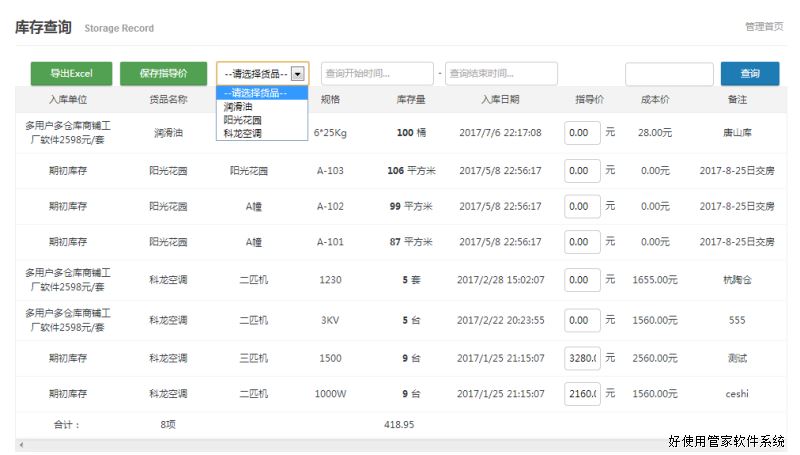The height and width of the screenshot is (455, 800).
Task: Click the 成本价 column header
Action: 655,100
